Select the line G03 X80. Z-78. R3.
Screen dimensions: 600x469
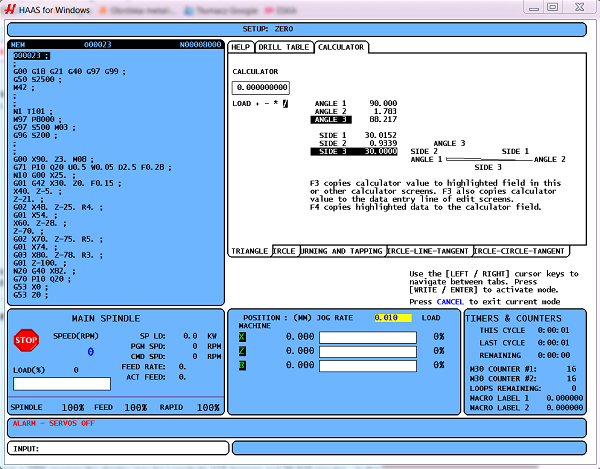click(58, 255)
